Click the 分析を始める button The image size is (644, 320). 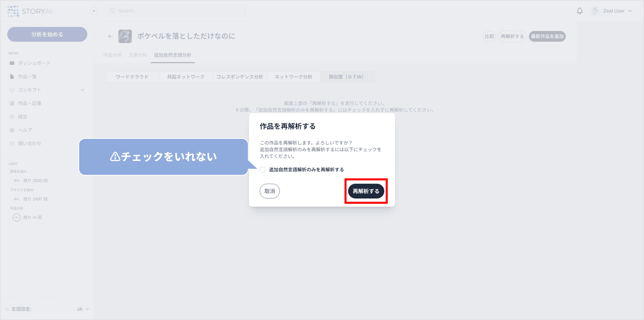(47, 34)
